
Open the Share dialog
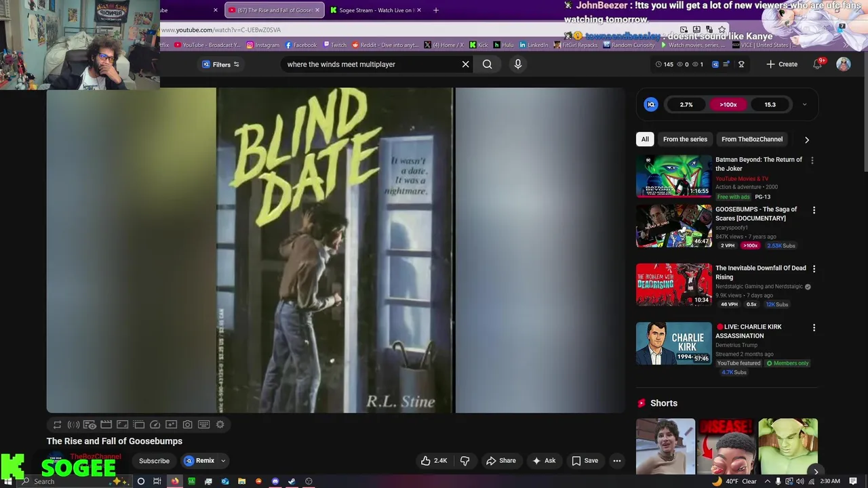pyautogui.click(x=500, y=461)
